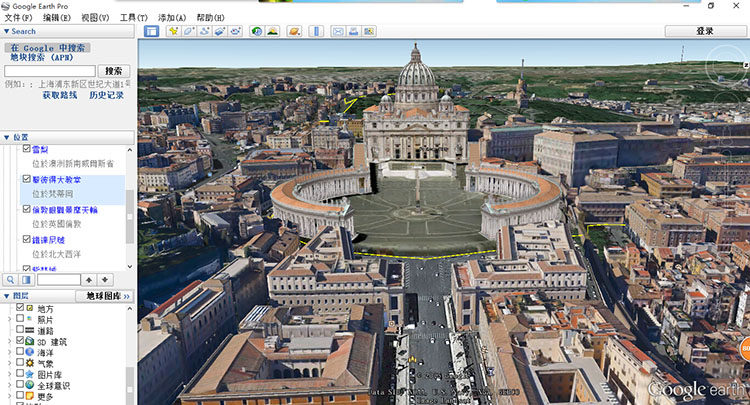Select the Add Path toolbar icon
This screenshot has height=405, width=750.
[x=204, y=31]
